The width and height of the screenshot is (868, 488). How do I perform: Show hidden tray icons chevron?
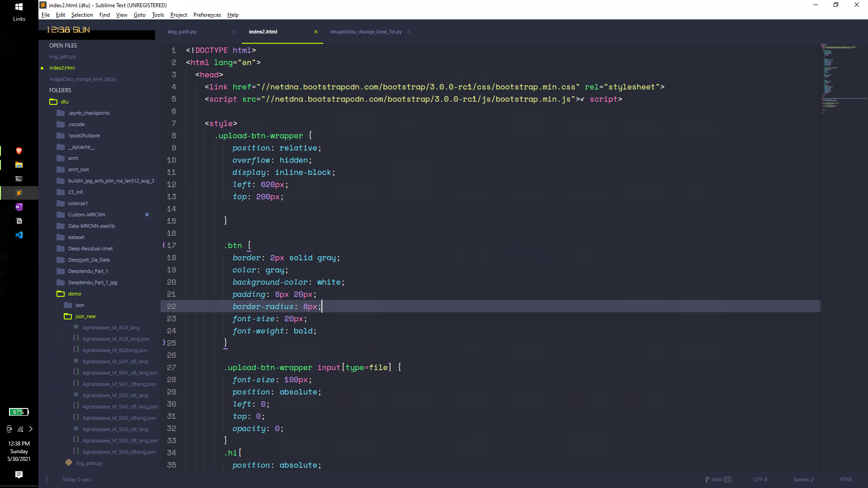(31, 429)
